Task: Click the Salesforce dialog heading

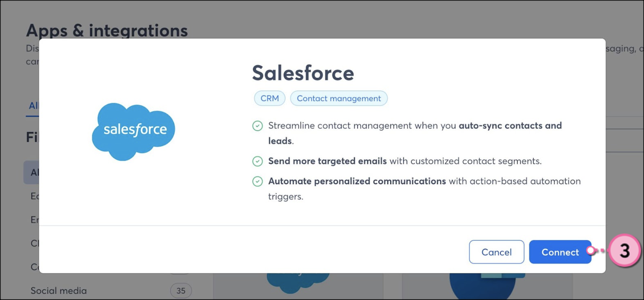Action: point(303,73)
